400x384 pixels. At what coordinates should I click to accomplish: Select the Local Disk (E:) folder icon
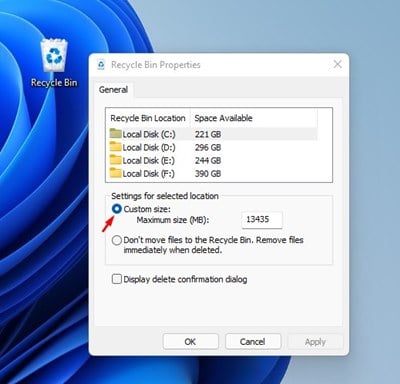[115, 160]
